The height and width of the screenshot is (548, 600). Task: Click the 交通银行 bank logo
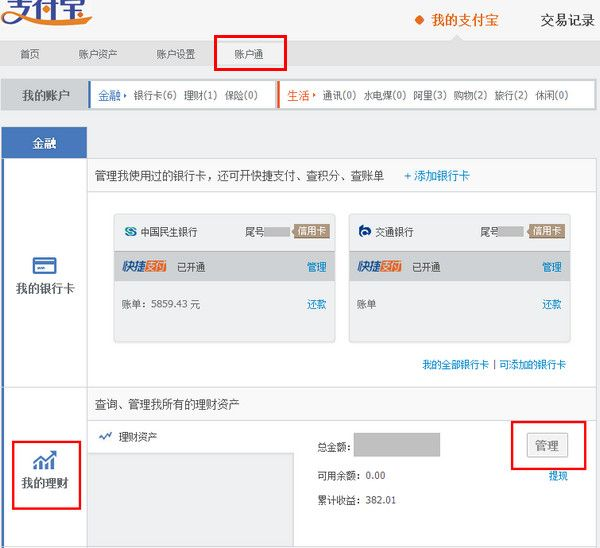pyautogui.click(x=365, y=231)
